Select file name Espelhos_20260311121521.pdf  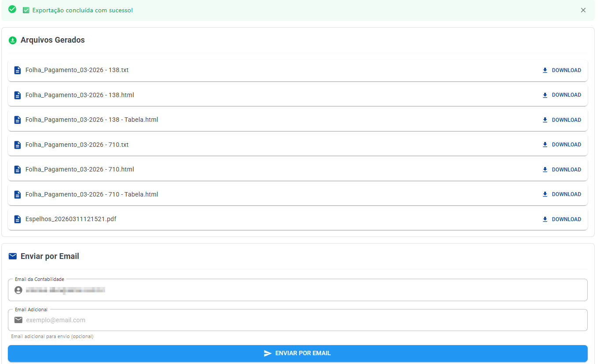point(71,219)
